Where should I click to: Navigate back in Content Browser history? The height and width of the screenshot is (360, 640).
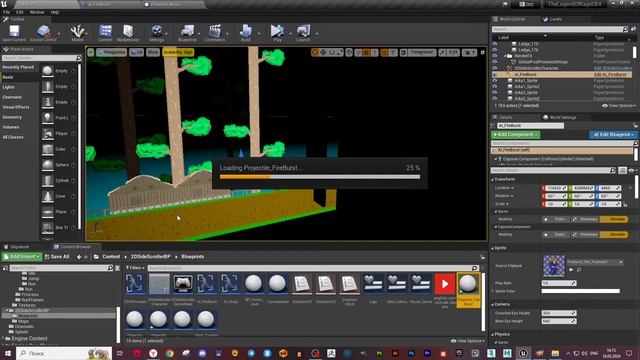click(x=79, y=257)
